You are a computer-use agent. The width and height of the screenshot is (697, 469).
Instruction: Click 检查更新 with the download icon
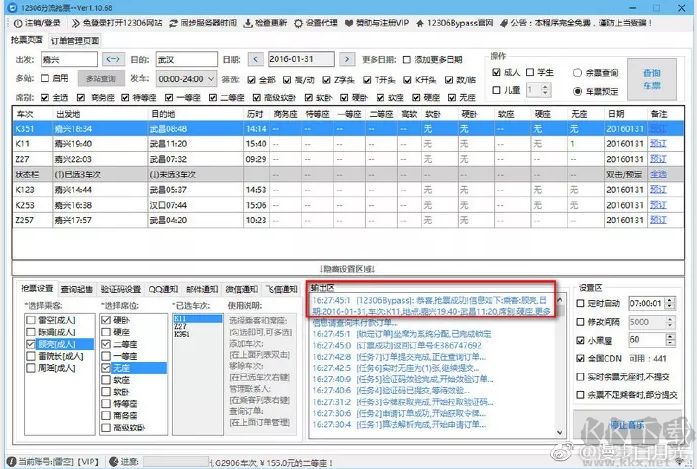click(x=265, y=23)
